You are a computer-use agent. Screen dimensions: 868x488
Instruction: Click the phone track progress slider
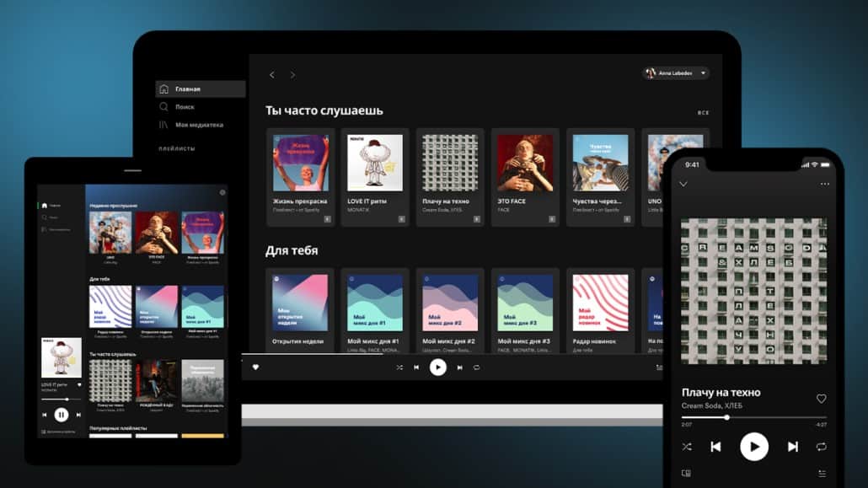[x=753, y=417]
